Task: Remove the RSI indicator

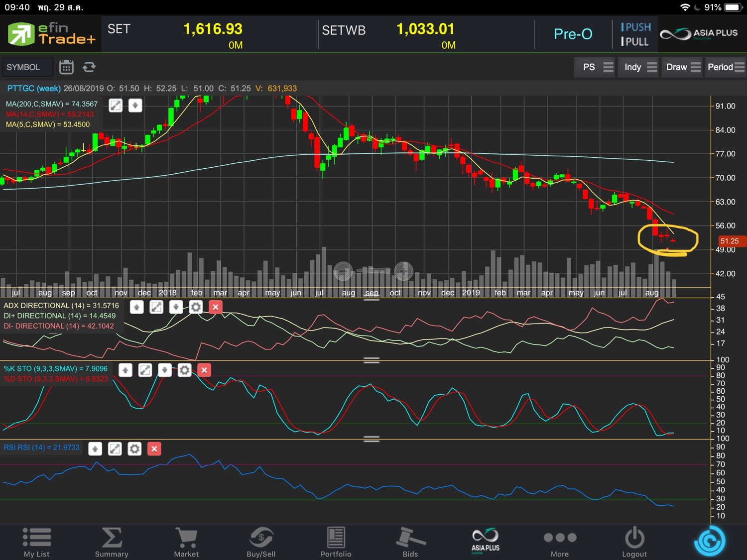Action: click(154, 449)
